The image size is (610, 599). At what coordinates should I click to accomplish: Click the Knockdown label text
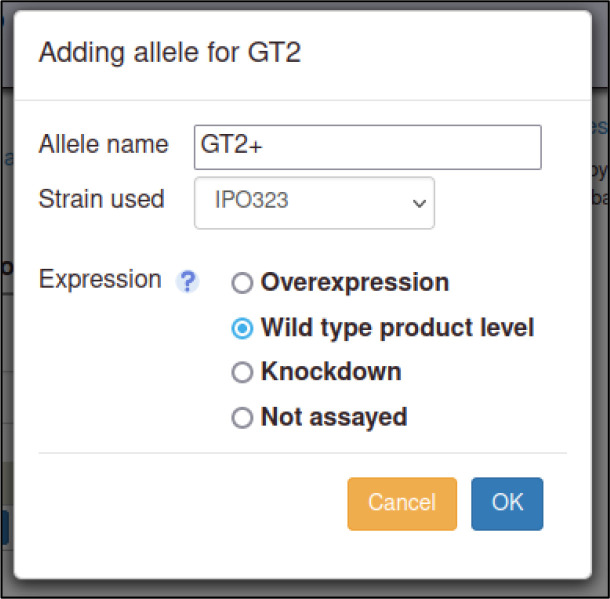tap(331, 371)
